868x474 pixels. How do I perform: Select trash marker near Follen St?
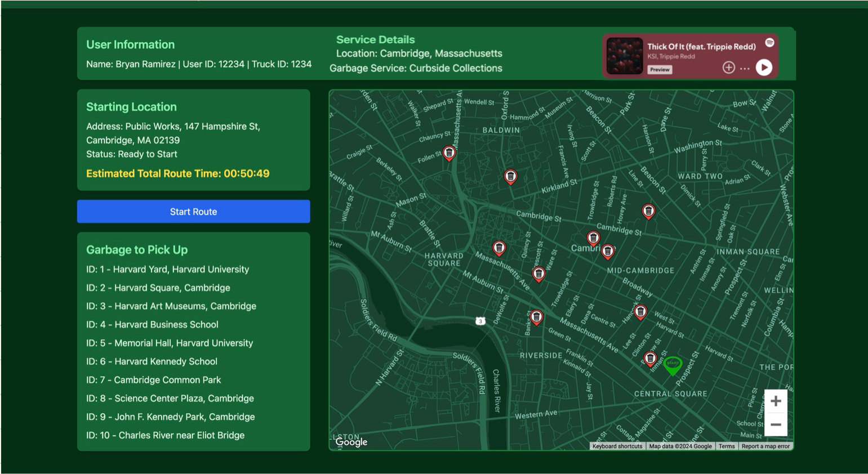(449, 153)
